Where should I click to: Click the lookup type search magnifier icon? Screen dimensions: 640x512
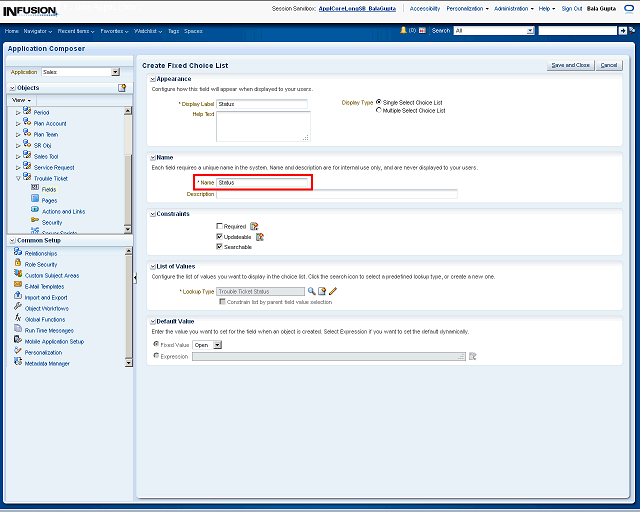click(x=311, y=290)
